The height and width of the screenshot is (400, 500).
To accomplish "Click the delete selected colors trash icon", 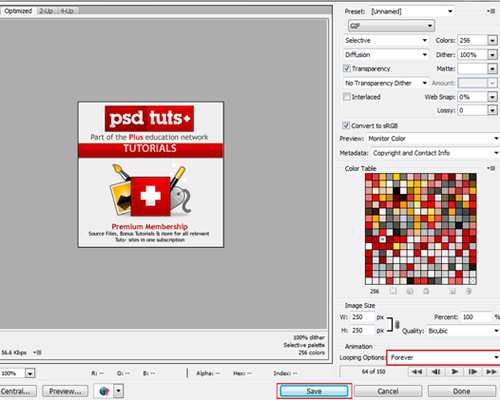I will coord(469,291).
